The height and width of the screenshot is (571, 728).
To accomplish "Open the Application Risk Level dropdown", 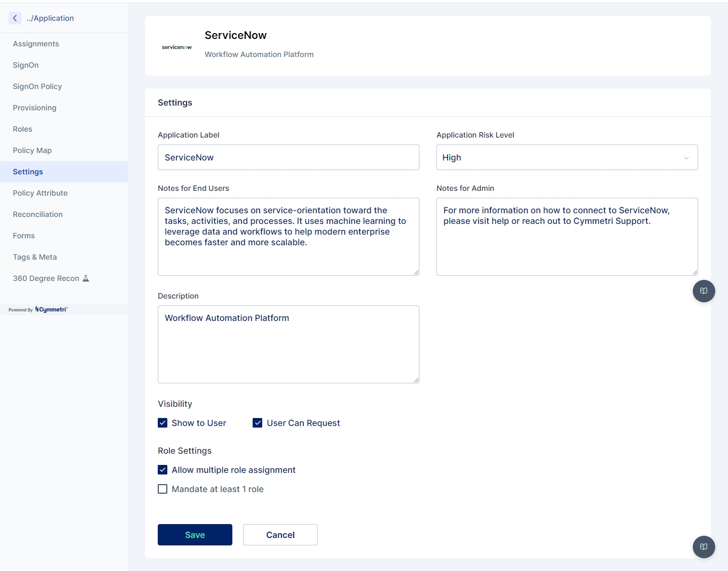I will [x=567, y=157].
